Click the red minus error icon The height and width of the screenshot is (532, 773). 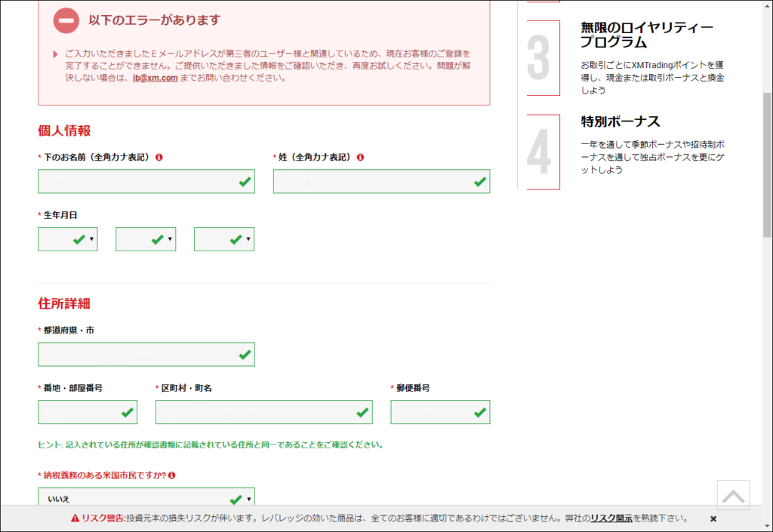(66, 20)
